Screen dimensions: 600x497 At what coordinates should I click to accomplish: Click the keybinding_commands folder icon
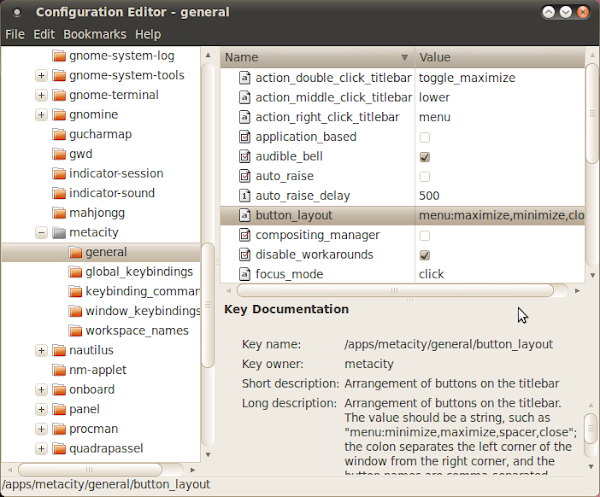click(x=75, y=292)
